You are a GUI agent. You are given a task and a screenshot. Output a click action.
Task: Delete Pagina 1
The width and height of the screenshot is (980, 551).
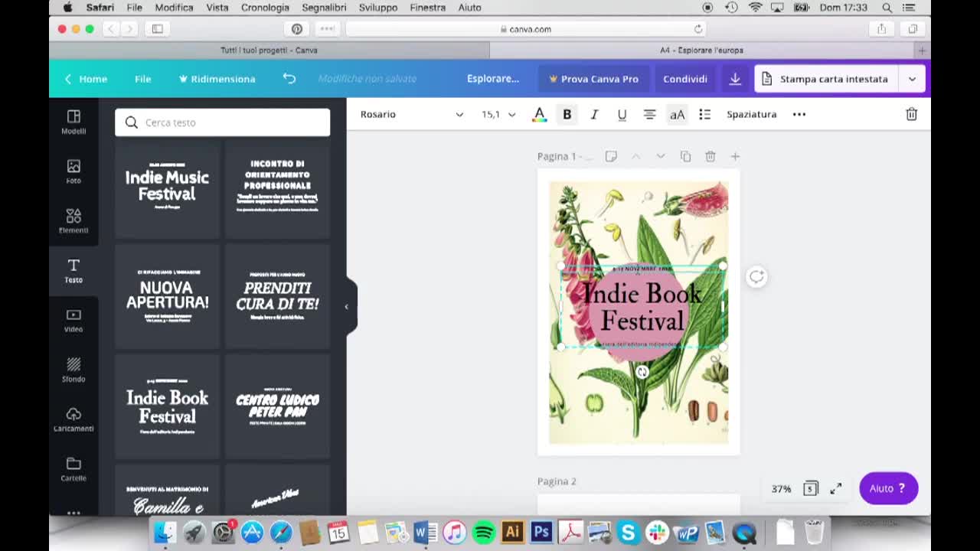click(710, 156)
